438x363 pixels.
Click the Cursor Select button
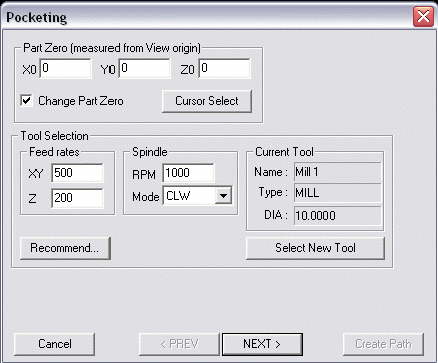tap(207, 101)
